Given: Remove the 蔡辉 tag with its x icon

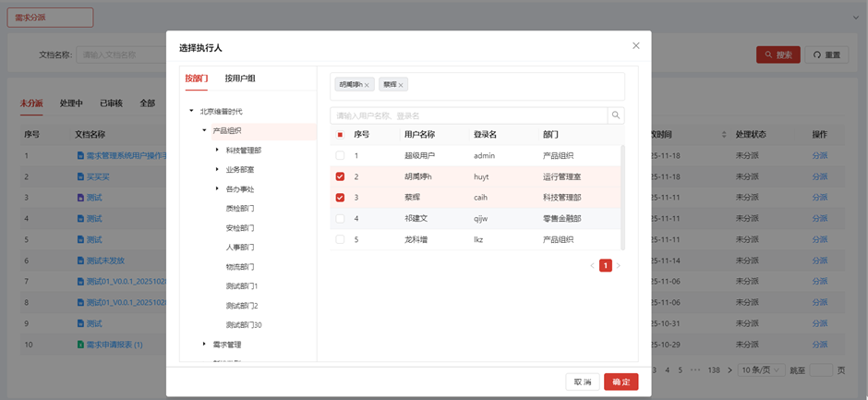Looking at the screenshot, I should (401, 85).
